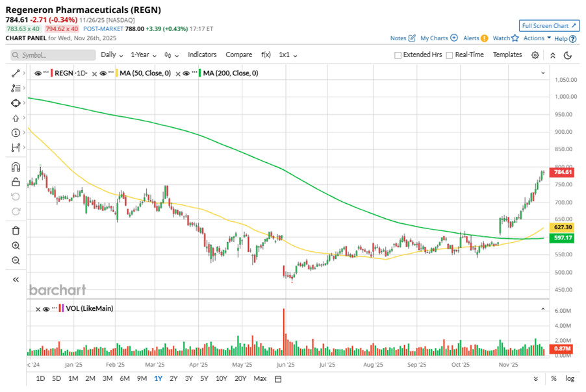Open REGN series options ellipsis
The height and width of the screenshot is (392, 586).
[46, 73]
